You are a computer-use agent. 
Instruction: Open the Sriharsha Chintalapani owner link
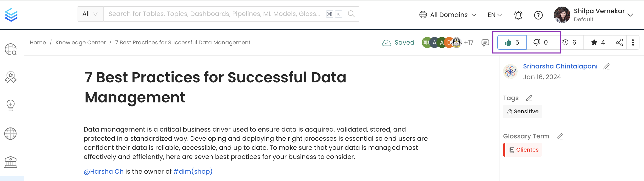click(560, 66)
